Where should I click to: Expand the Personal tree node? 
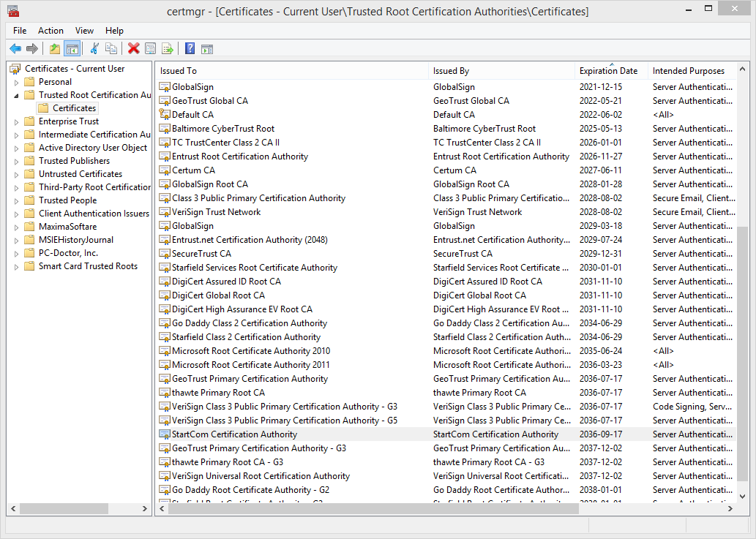[x=16, y=83]
